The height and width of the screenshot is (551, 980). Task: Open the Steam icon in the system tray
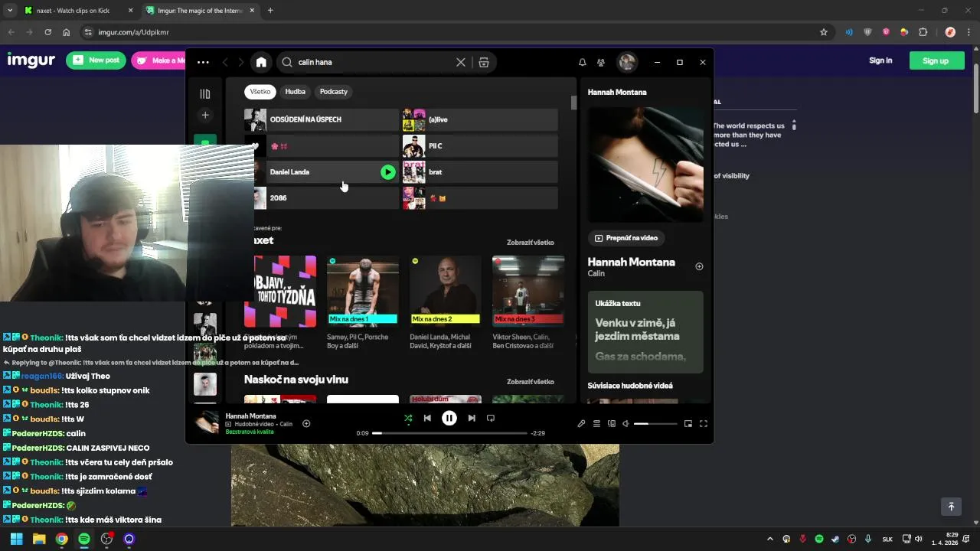pyautogui.click(x=835, y=539)
